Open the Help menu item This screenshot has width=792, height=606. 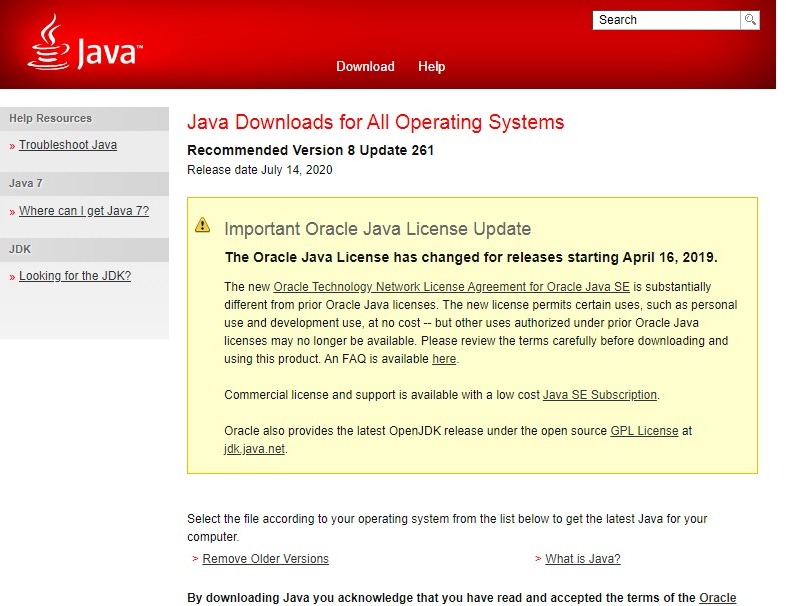432,67
